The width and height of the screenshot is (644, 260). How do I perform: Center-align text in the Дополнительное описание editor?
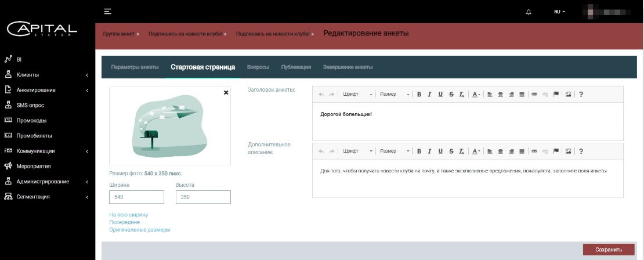click(x=500, y=151)
